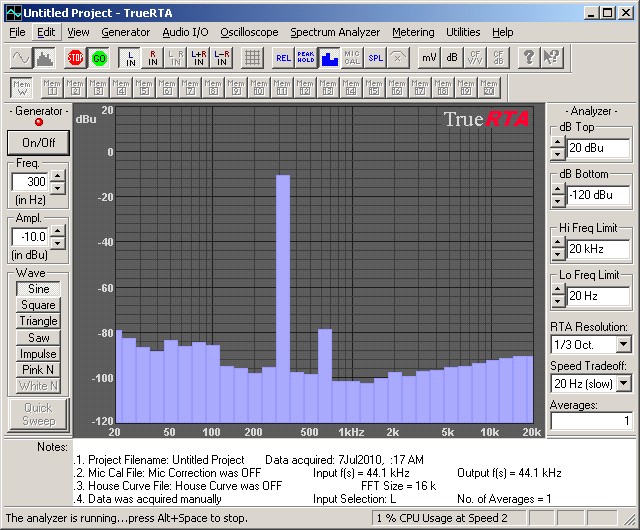This screenshot has width=640, height=530.
Task: Click the sine wave oscilloscope icon
Action: pos(19,57)
